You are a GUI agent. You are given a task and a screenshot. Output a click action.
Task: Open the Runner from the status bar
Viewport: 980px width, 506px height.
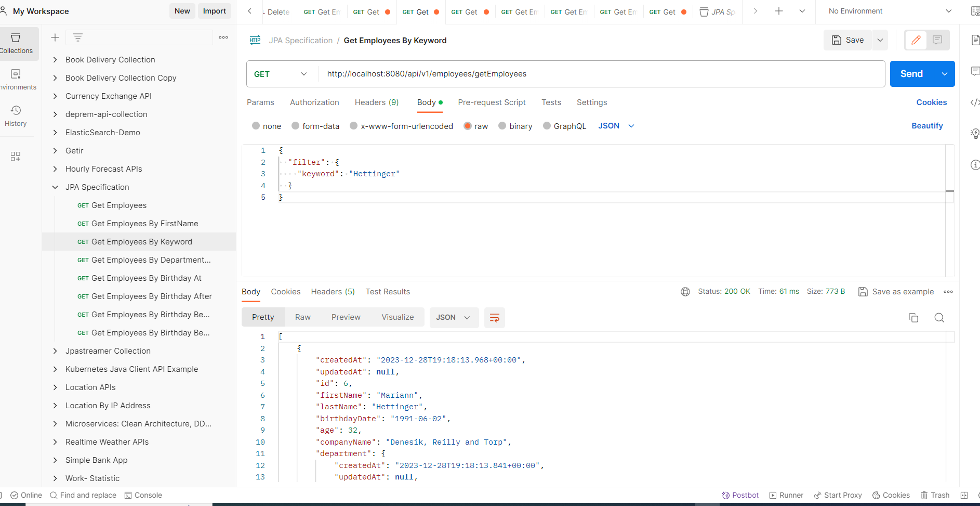(x=786, y=495)
